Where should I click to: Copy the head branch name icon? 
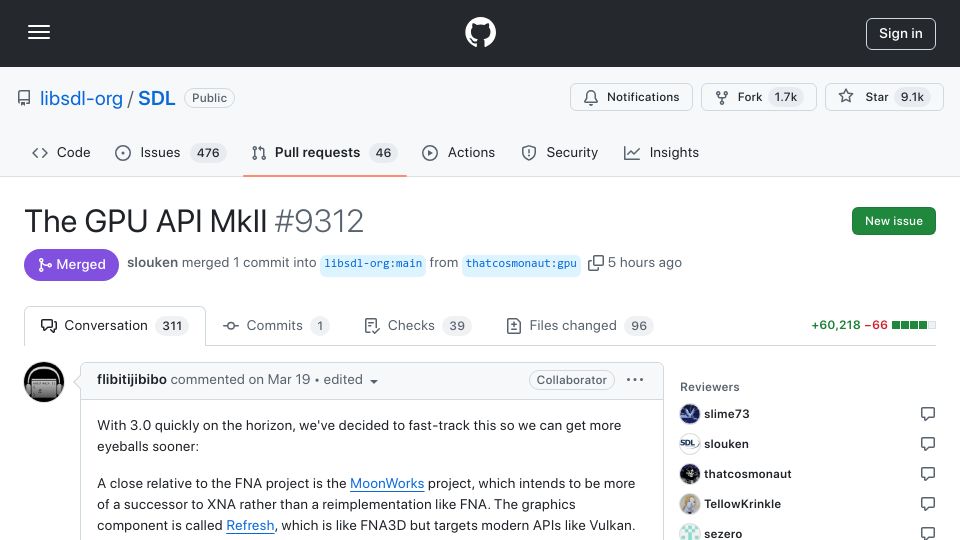[x=596, y=263]
